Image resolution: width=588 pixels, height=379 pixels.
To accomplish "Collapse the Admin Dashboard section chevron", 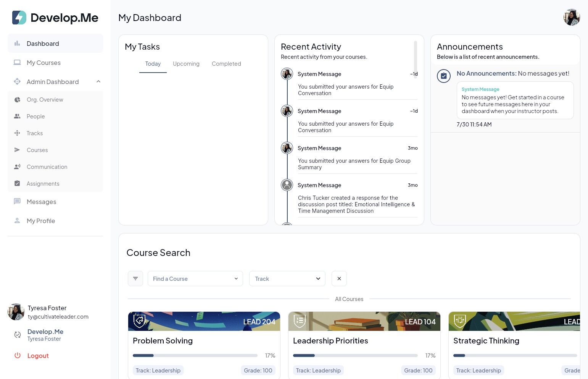I will coord(98,82).
